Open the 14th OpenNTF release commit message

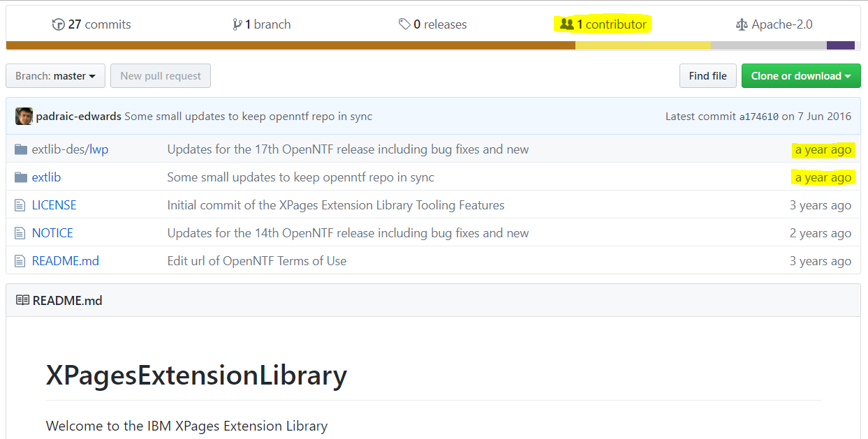[x=348, y=233]
